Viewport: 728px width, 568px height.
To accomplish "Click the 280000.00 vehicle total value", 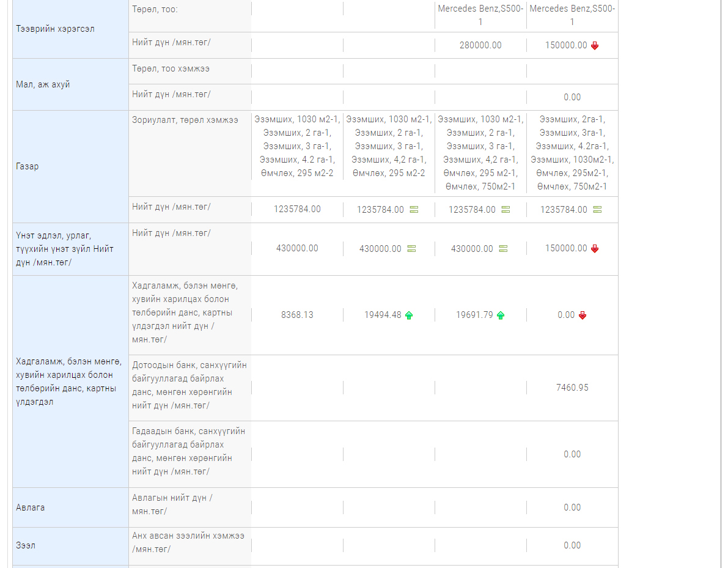I will [x=480, y=45].
